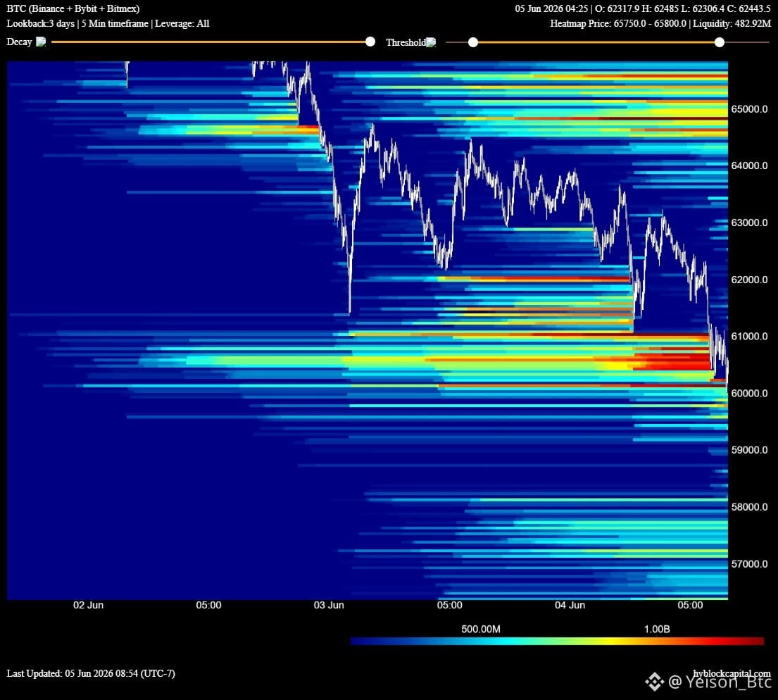Click the 05:00 label after 03 Jun

pos(449,605)
